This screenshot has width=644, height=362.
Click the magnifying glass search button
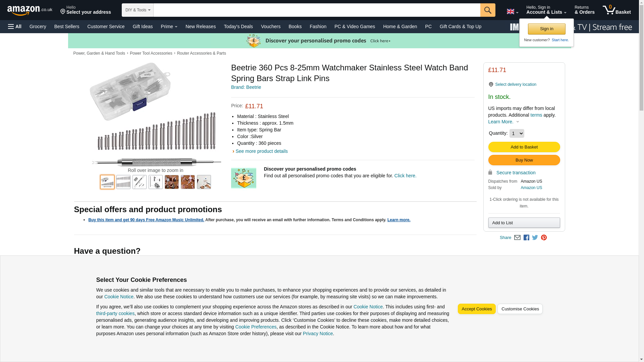click(487, 10)
